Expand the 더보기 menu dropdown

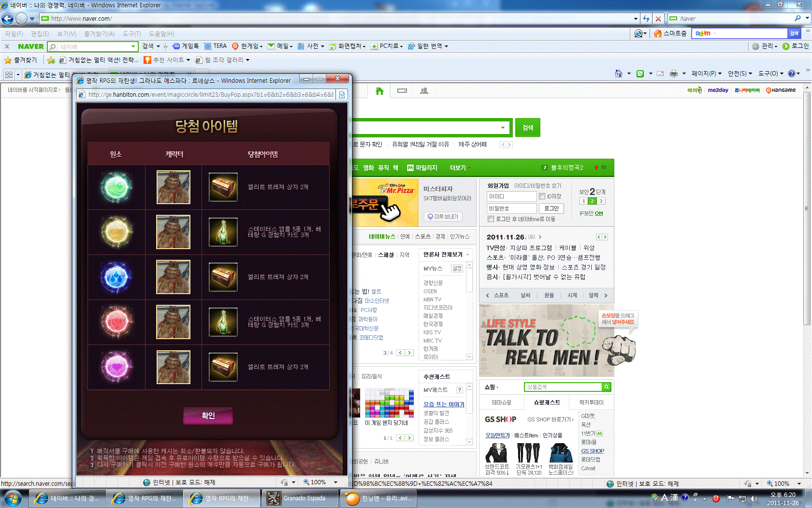click(460, 168)
